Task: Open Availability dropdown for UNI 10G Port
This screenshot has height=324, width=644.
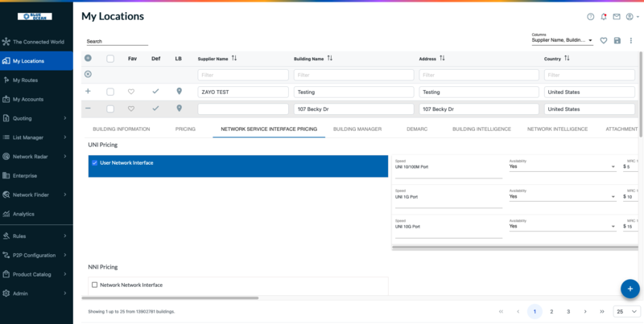Action: (563, 226)
